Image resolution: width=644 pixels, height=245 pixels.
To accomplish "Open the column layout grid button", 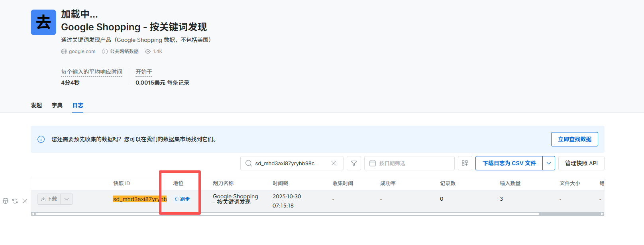I will pos(465,163).
